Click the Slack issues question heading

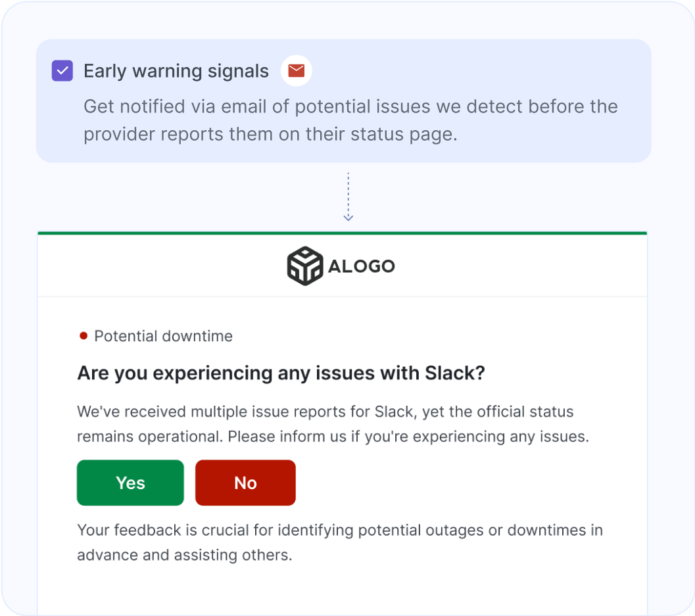click(281, 372)
